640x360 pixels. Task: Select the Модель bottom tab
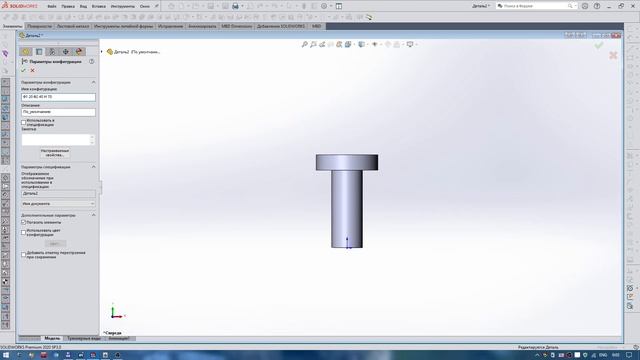click(52, 338)
